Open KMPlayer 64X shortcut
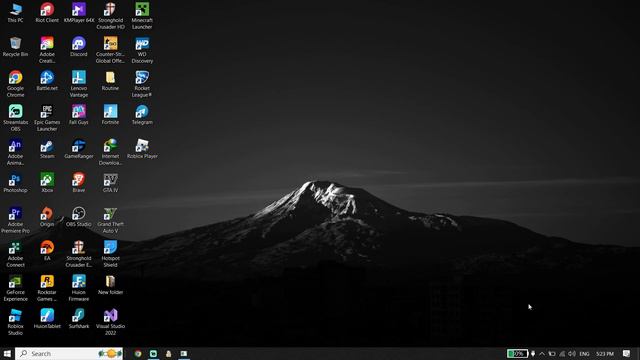 tap(79, 13)
